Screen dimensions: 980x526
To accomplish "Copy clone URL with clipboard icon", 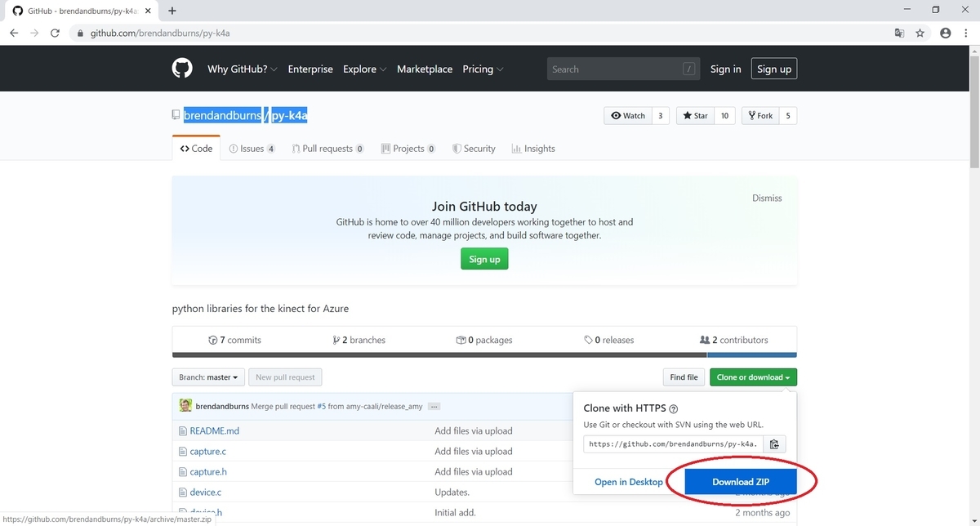I will coord(774,444).
